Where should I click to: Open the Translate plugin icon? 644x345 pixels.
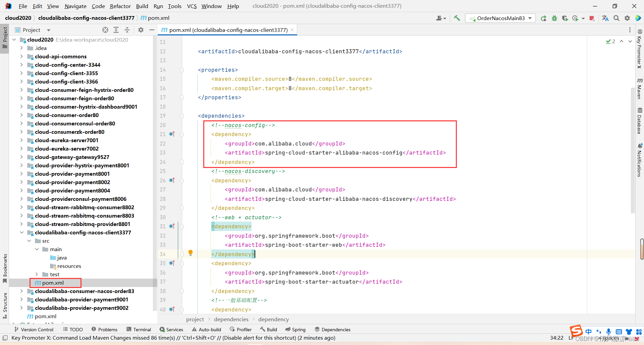605,18
